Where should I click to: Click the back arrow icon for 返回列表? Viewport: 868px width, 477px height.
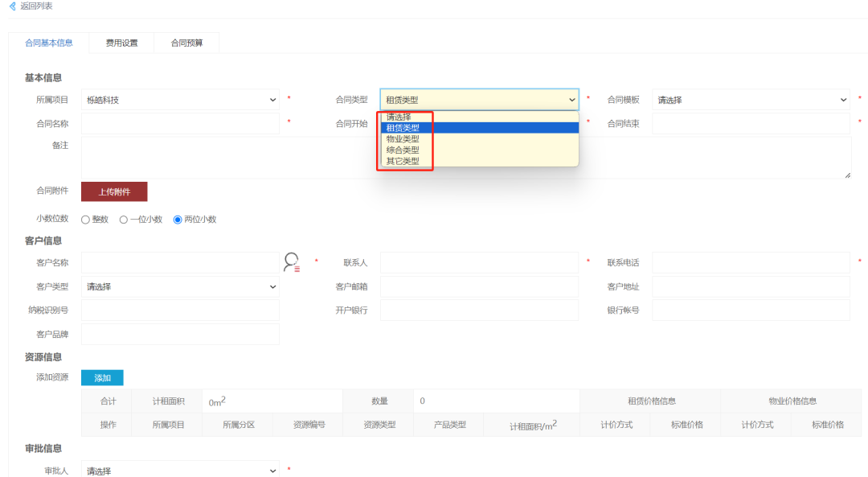(13, 6)
